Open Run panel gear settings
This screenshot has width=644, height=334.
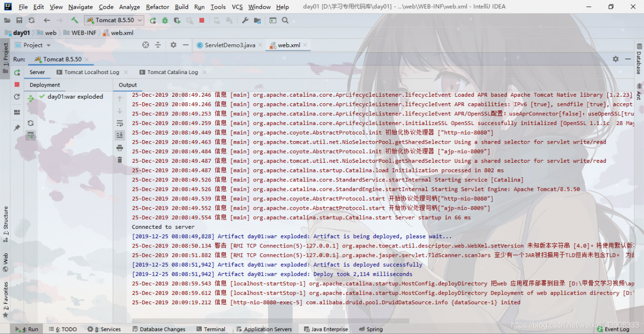(x=615, y=59)
